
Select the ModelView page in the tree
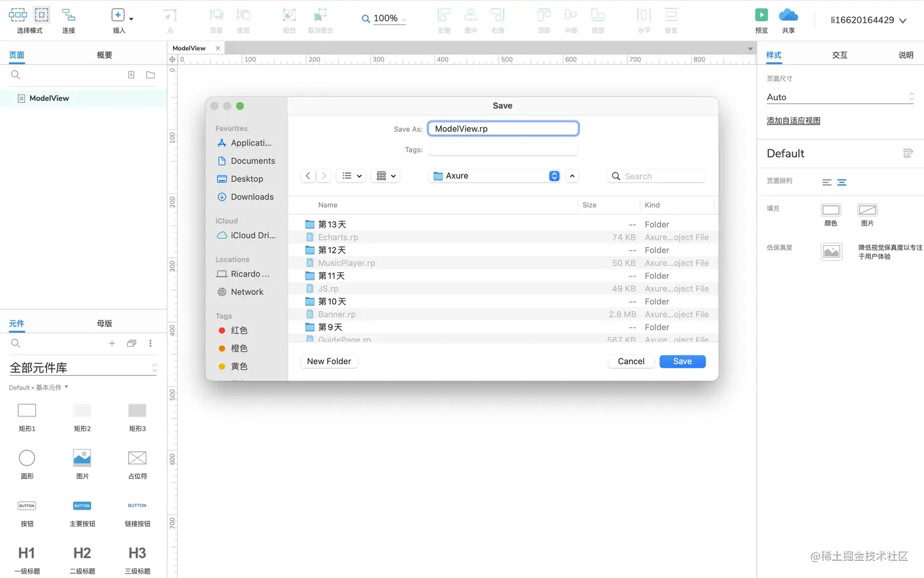pyautogui.click(x=83, y=98)
